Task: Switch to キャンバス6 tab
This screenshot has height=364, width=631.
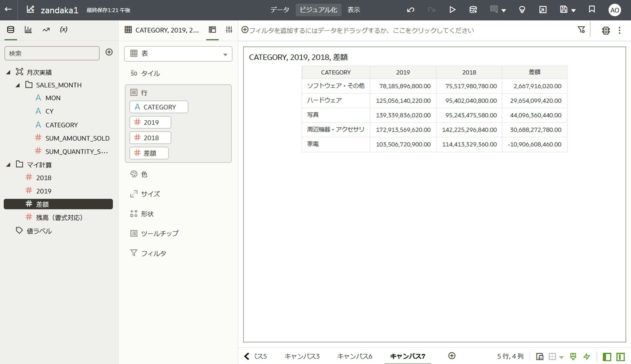Action: [354, 356]
